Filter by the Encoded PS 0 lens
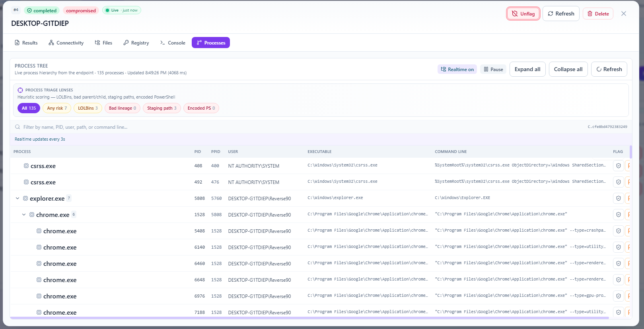The width and height of the screenshot is (644, 329). pyautogui.click(x=201, y=108)
